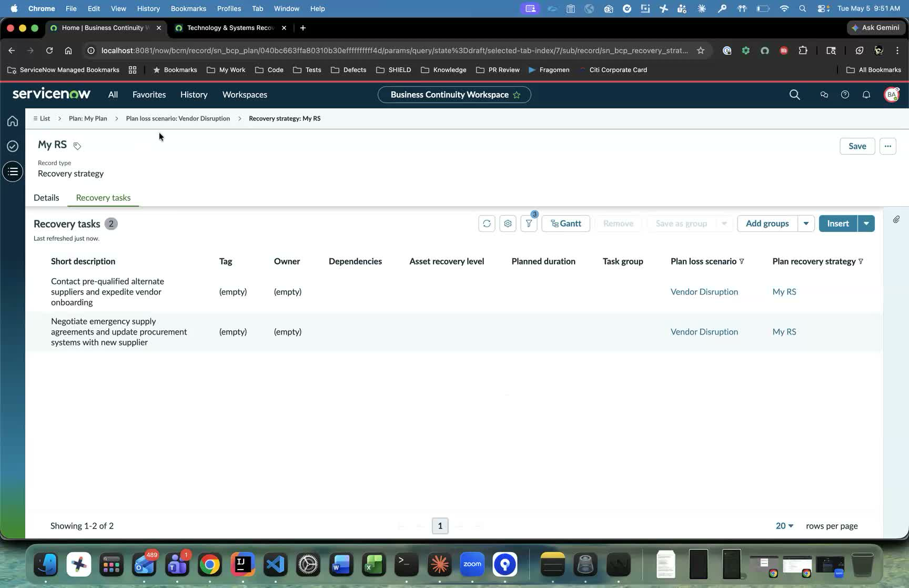This screenshot has width=909, height=588.
Task: Click Plan recovery strategy column filter icon
Action: (861, 261)
